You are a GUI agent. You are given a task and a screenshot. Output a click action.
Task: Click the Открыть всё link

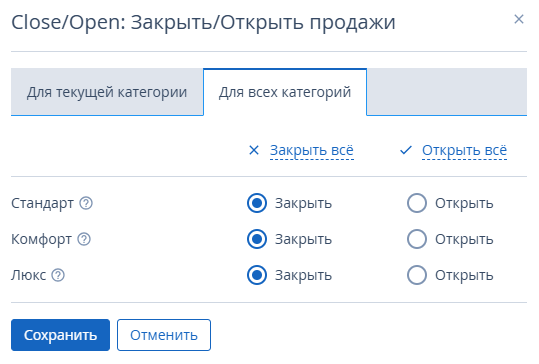(x=464, y=151)
